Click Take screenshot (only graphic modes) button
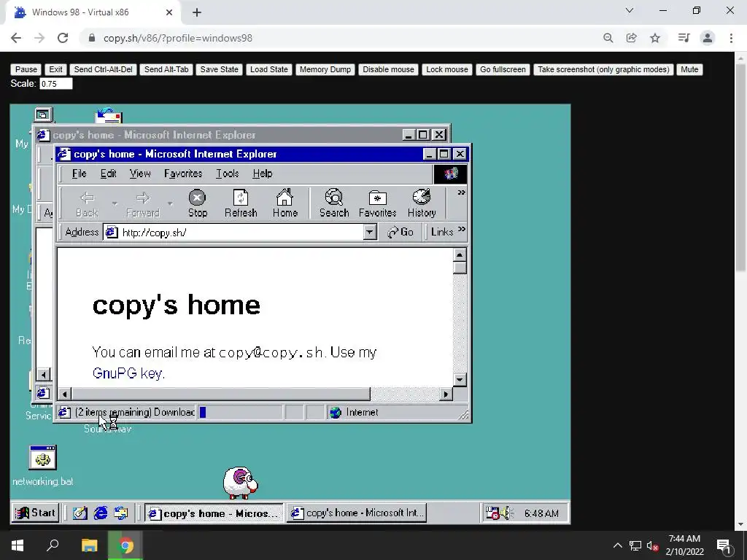 pos(603,69)
